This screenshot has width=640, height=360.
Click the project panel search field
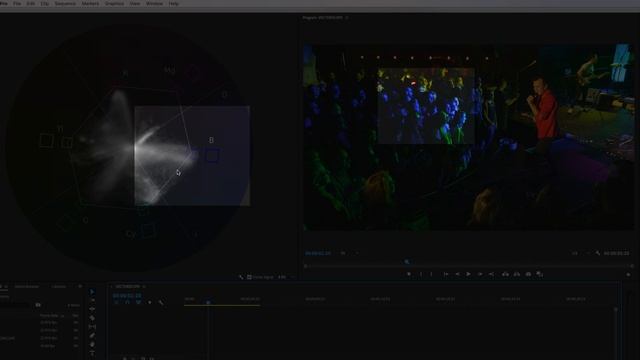coord(15,305)
